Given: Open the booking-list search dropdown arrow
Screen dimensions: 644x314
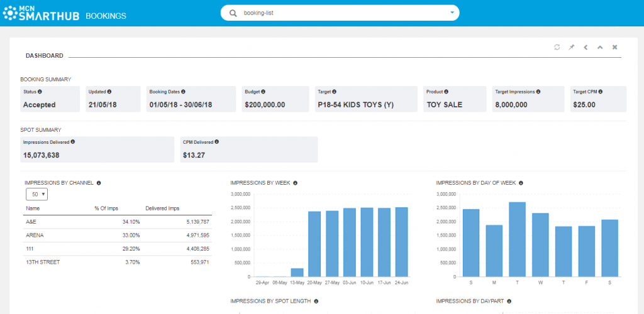Looking at the screenshot, I should point(452,13).
